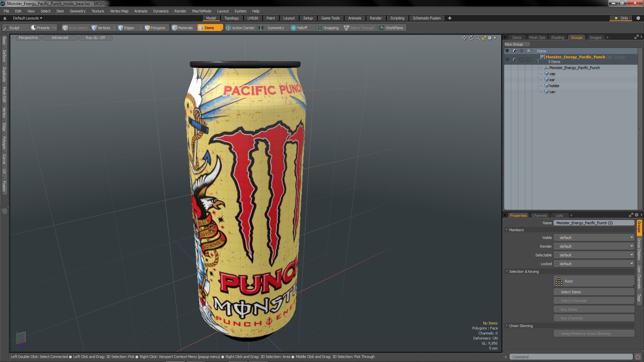
Task: Toggle the Only star button
Action: pos(621,18)
